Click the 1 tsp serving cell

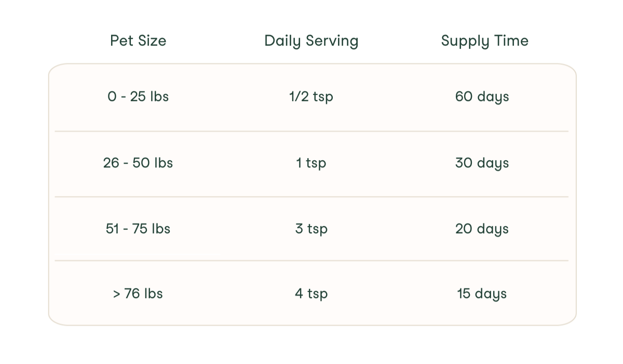[x=311, y=163]
